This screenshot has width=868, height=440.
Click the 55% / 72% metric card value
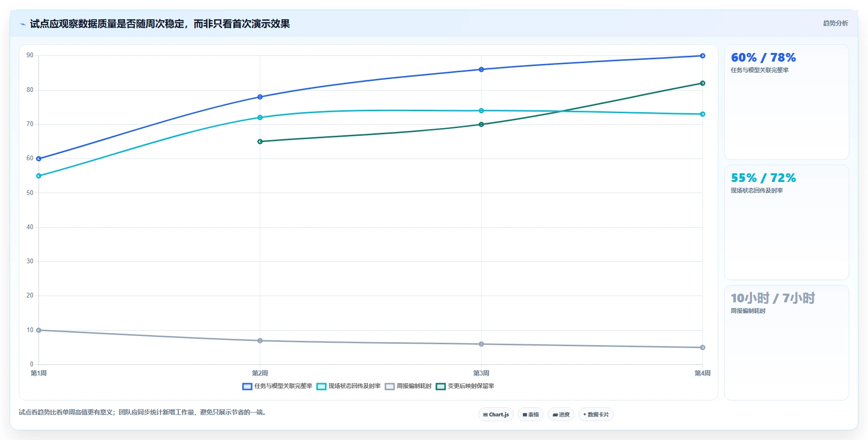(764, 178)
